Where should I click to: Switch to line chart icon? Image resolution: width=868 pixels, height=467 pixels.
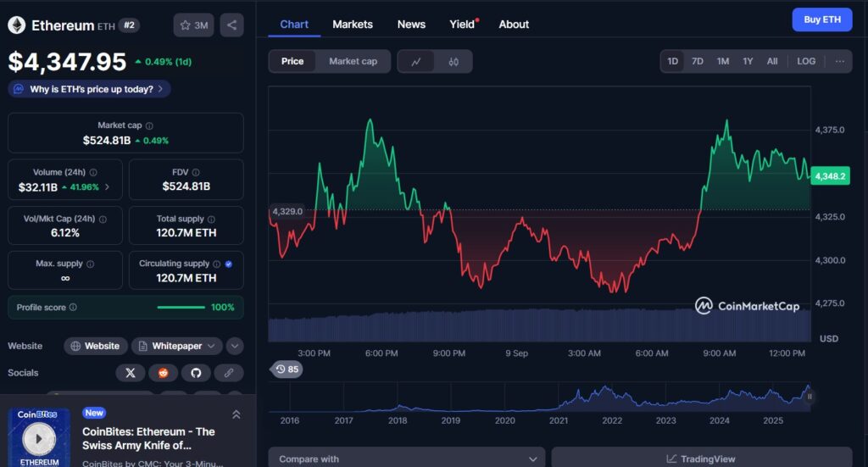pos(415,61)
